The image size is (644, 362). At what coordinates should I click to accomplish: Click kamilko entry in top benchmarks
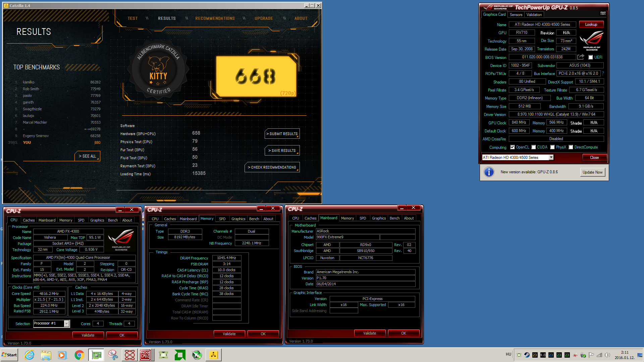tap(58, 82)
